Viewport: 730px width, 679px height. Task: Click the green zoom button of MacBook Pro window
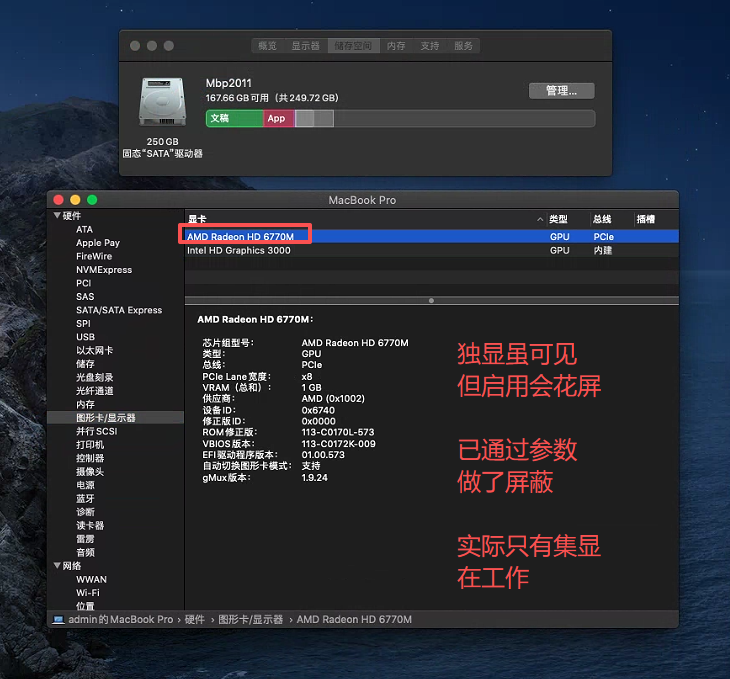pos(92,200)
